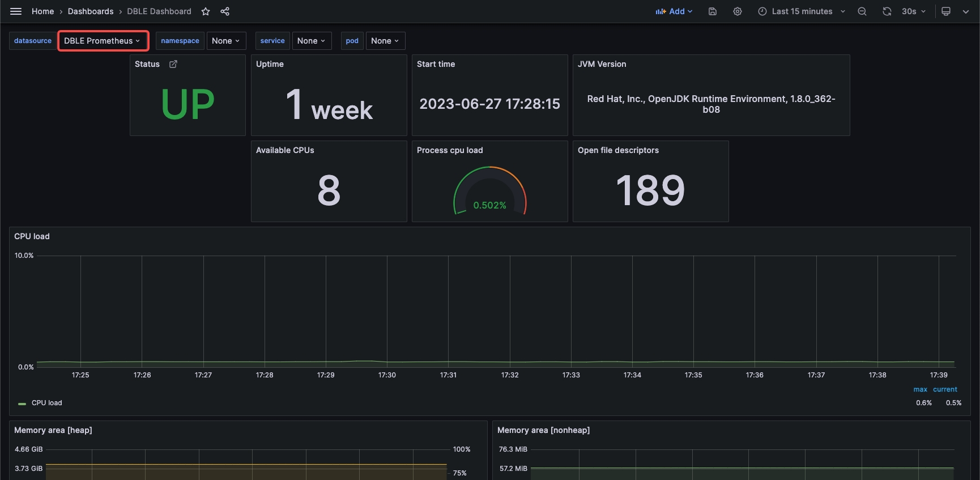Click the share dashboard icon
The image size is (980, 480).
(225, 11)
